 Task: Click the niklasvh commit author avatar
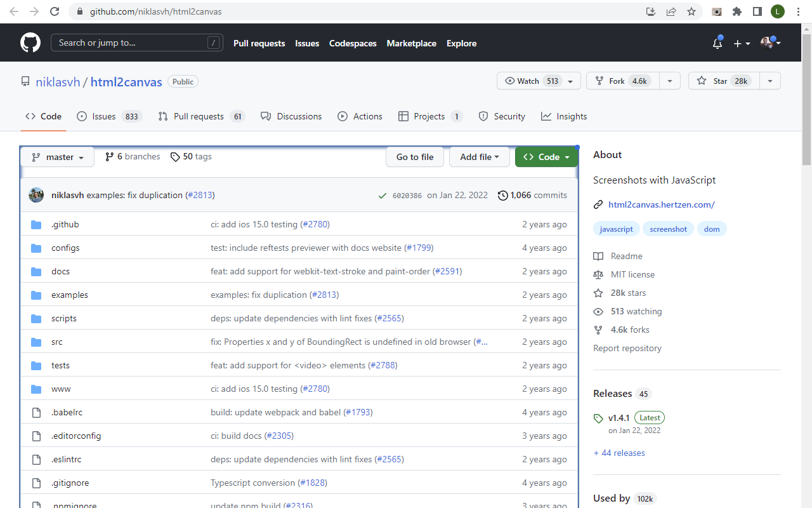(36, 195)
